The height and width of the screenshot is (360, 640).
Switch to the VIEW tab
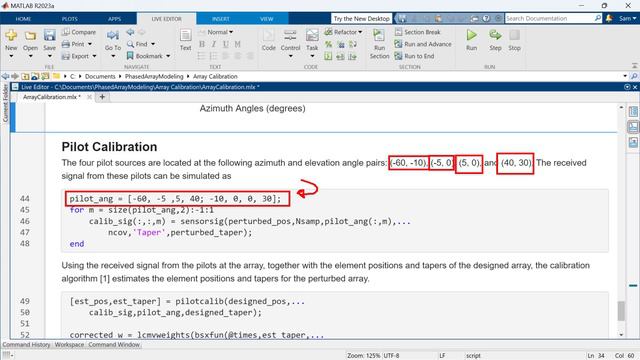click(267, 19)
